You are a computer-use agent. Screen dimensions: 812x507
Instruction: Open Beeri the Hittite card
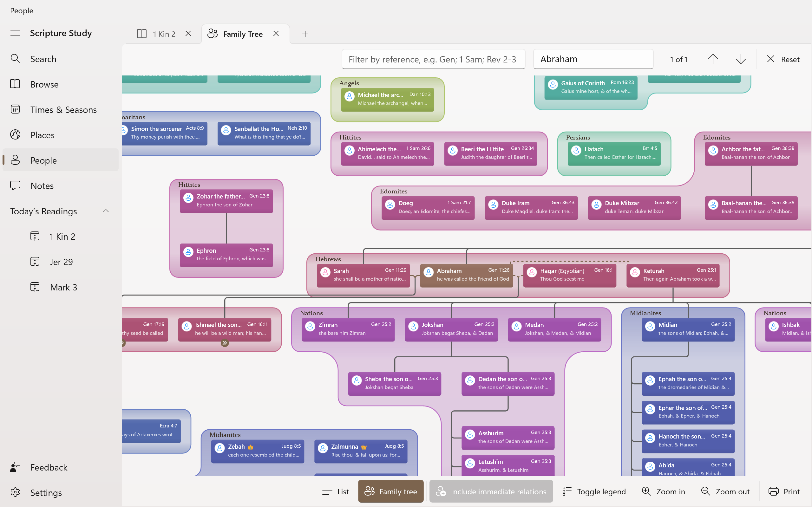point(491,153)
